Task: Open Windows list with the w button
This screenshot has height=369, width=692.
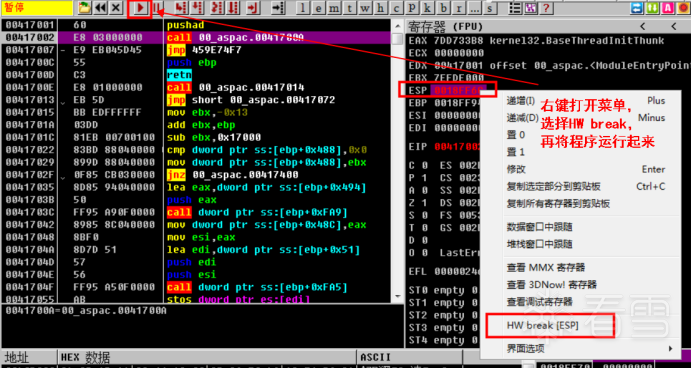Action: [x=365, y=8]
